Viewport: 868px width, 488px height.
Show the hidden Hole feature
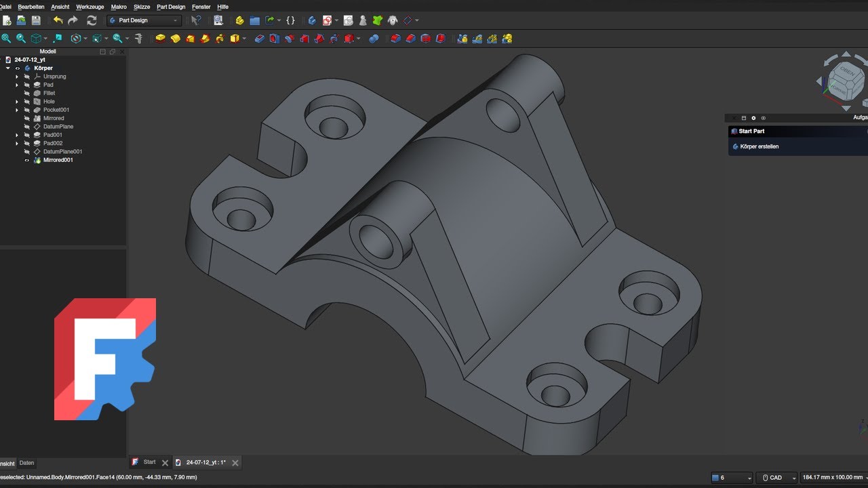pyautogui.click(x=27, y=102)
